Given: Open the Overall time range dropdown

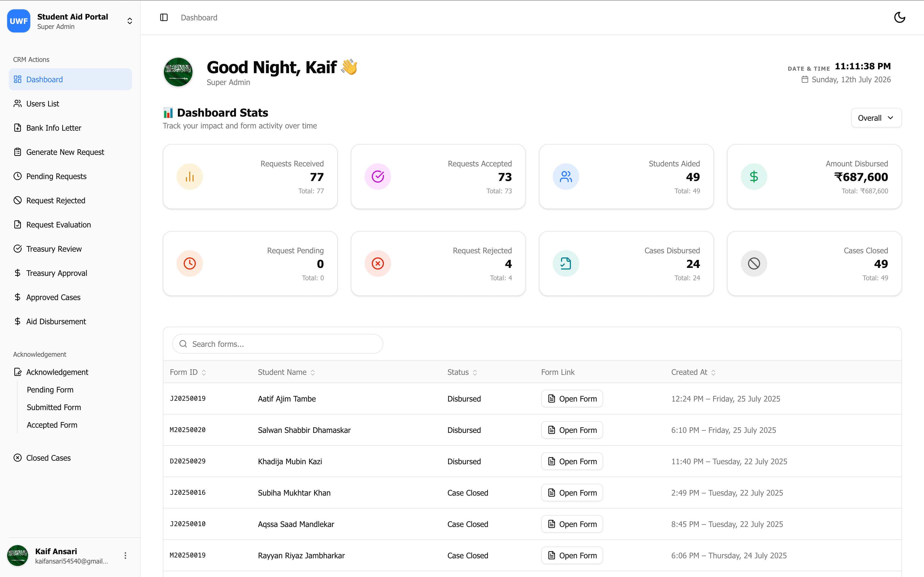Looking at the screenshot, I should tap(876, 118).
